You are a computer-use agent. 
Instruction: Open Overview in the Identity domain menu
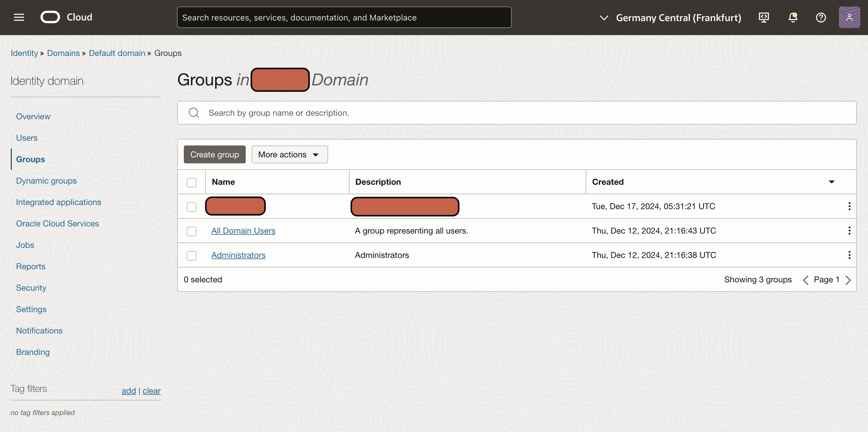(x=33, y=116)
